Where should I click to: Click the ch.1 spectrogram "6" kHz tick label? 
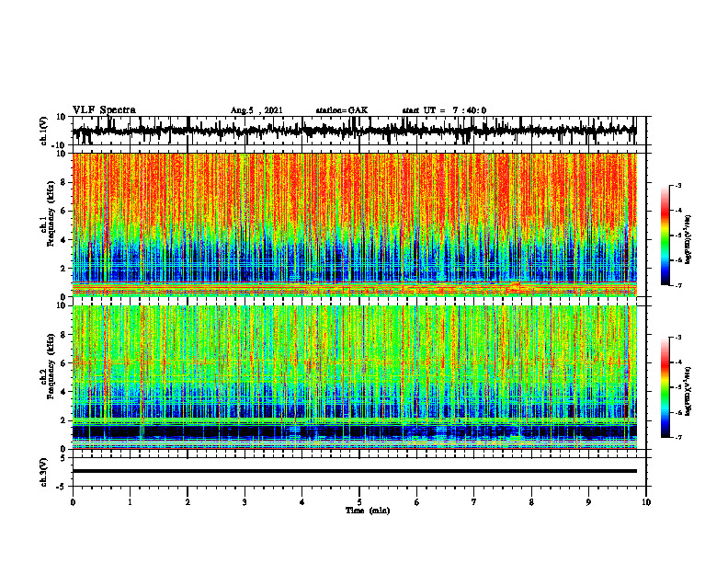click(64, 211)
